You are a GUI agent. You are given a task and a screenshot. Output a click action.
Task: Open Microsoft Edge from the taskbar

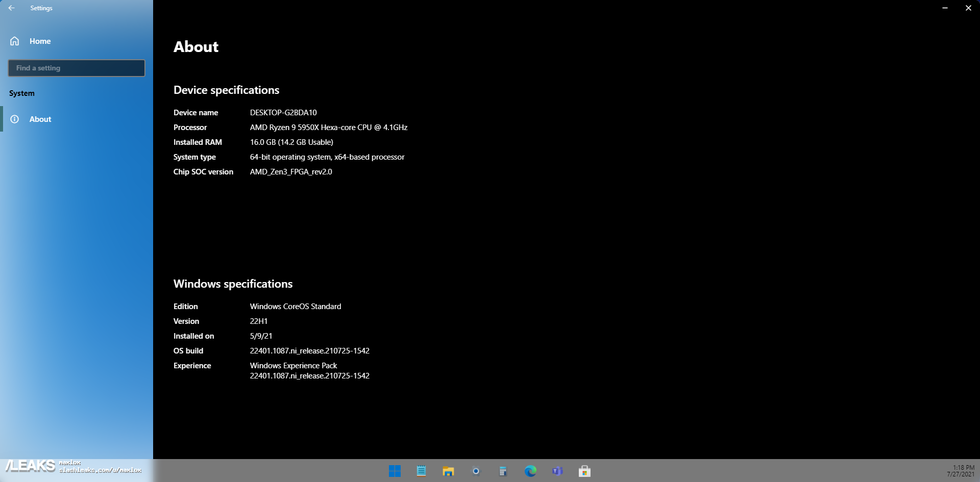pyautogui.click(x=530, y=471)
